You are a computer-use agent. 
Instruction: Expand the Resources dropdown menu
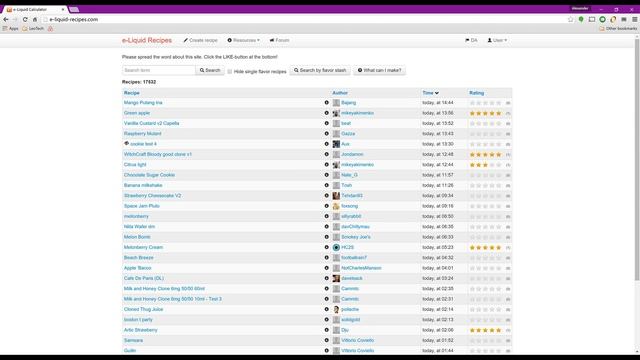pyautogui.click(x=244, y=40)
